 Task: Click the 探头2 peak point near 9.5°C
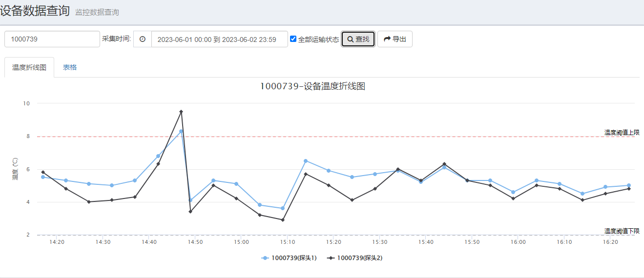point(181,112)
